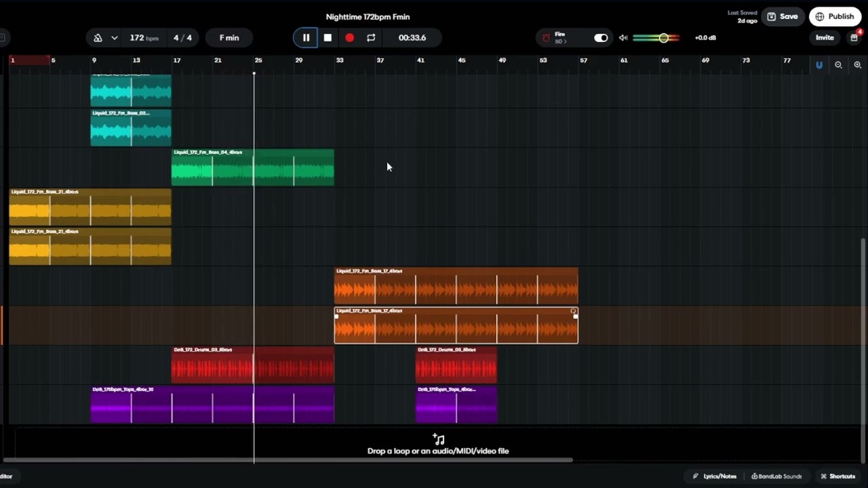Adjust the master volume slider knob
This screenshot has height=488, width=868.
tap(664, 38)
